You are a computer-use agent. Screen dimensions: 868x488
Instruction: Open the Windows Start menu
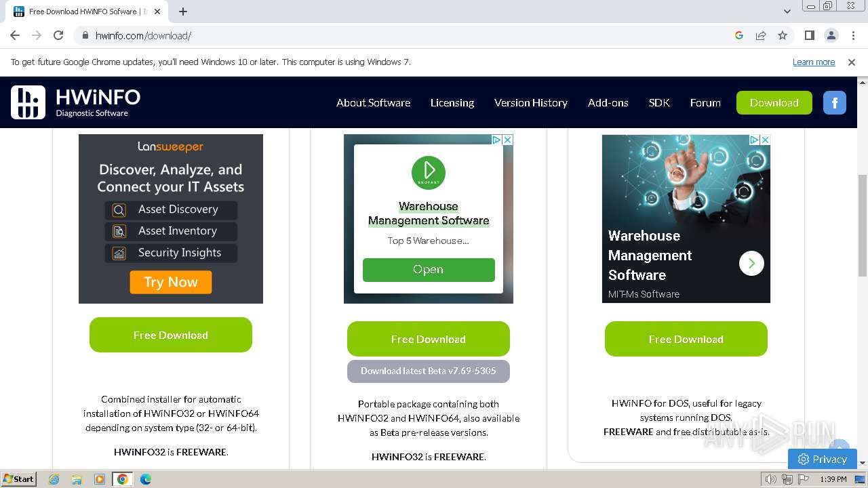[19, 479]
